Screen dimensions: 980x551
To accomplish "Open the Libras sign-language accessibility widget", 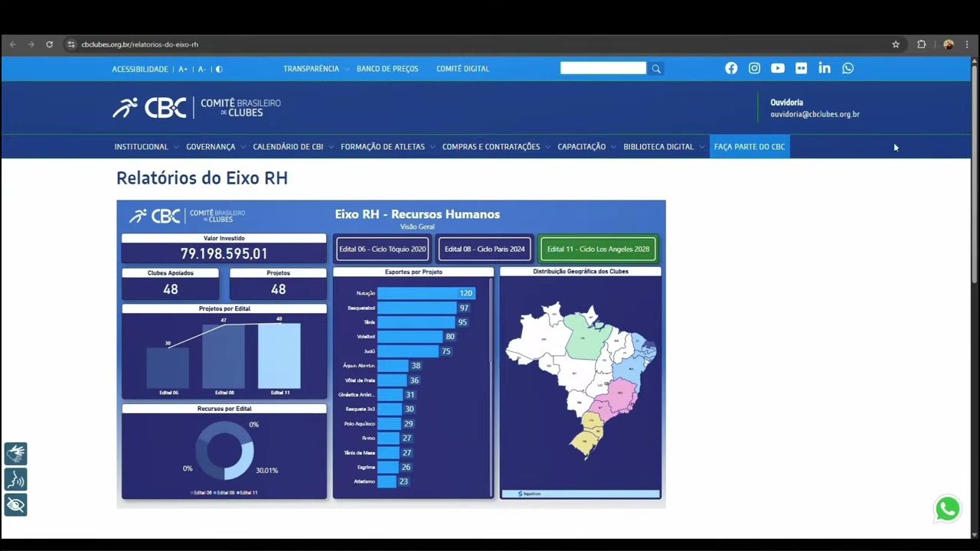I will pos(15,454).
